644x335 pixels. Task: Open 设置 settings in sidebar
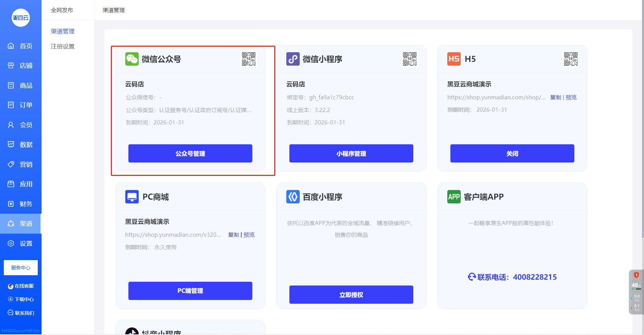(x=21, y=243)
